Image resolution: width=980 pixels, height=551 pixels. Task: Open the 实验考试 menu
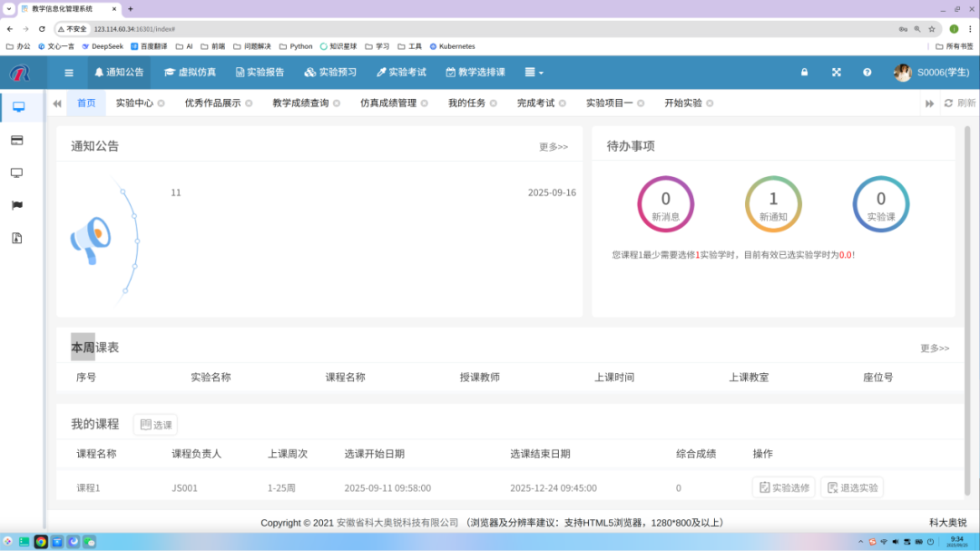(401, 73)
